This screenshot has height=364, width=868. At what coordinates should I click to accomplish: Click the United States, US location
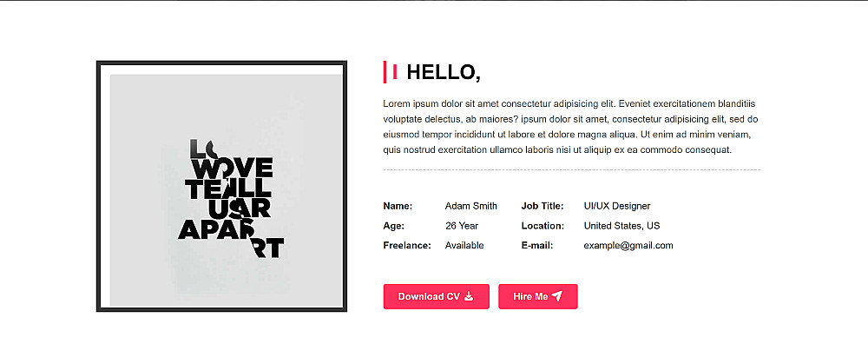[x=621, y=226]
